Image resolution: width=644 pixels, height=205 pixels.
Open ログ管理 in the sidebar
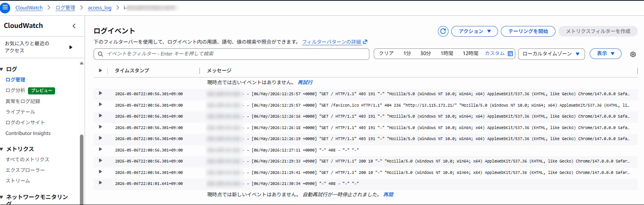click(x=15, y=79)
